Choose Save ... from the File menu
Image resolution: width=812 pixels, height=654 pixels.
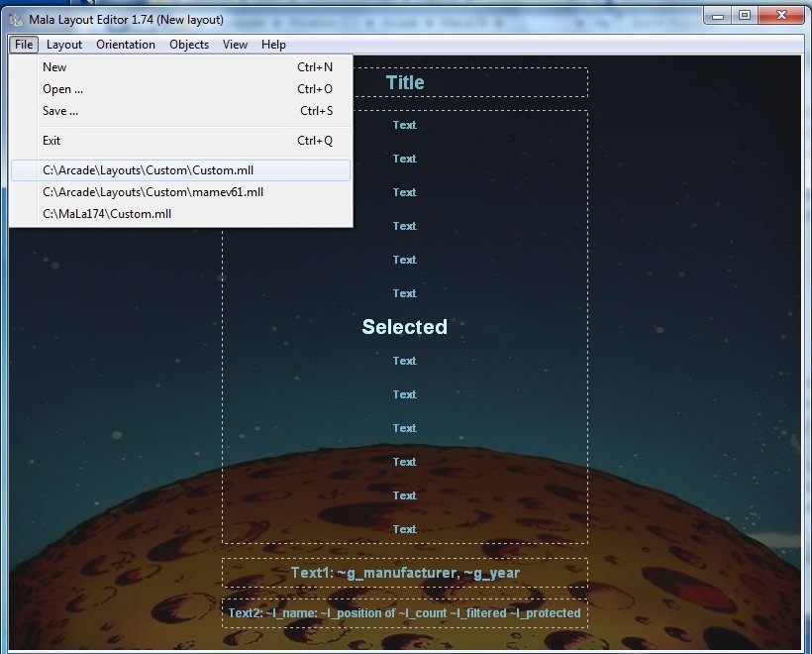(x=181, y=111)
